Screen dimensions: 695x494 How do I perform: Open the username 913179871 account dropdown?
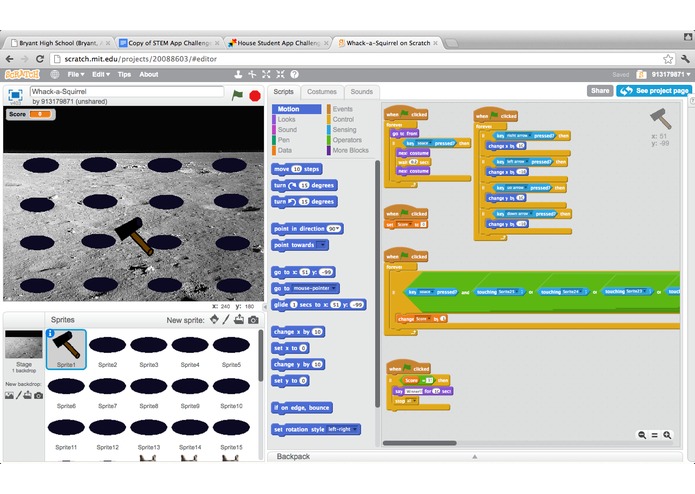pos(671,74)
